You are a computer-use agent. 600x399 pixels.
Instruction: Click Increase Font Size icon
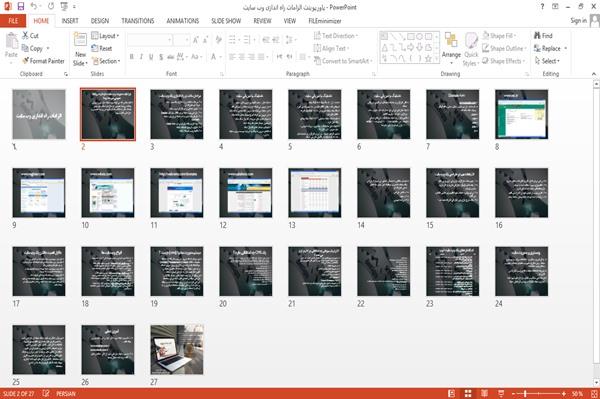click(x=196, y=40)
